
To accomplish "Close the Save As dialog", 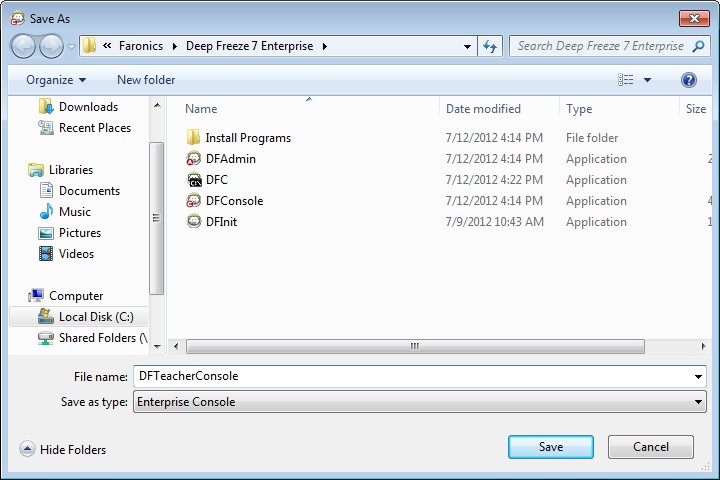I will [x=694, y=19].
